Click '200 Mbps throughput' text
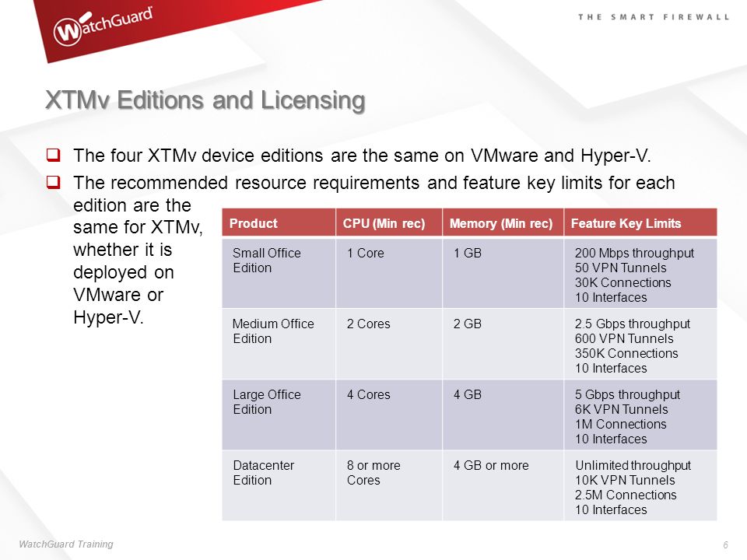This screenshot has height=560, width=747. click(634, 254)
